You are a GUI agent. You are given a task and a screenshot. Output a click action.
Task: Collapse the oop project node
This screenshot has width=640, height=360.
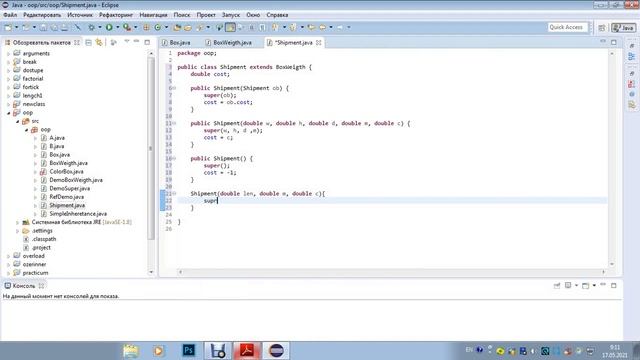coord(9,113)
